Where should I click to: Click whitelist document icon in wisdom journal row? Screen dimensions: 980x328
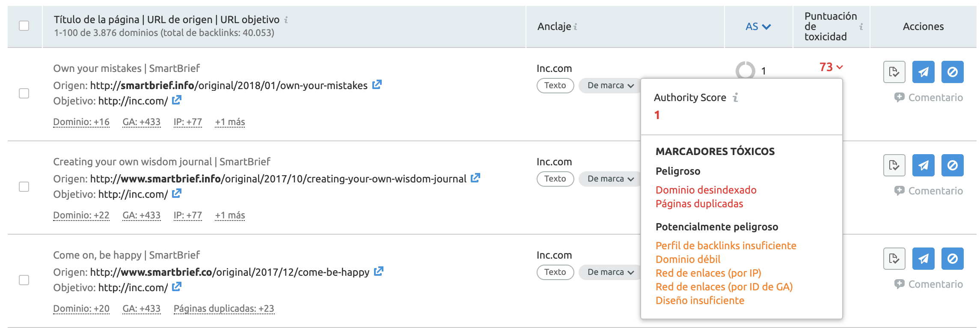pyautogui.click(x=894, y=165)
